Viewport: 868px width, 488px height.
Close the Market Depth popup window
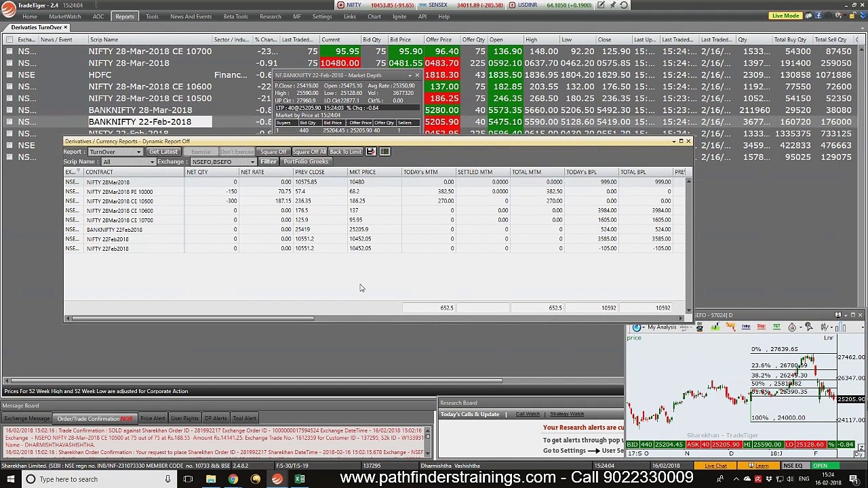tap(417, 75)
